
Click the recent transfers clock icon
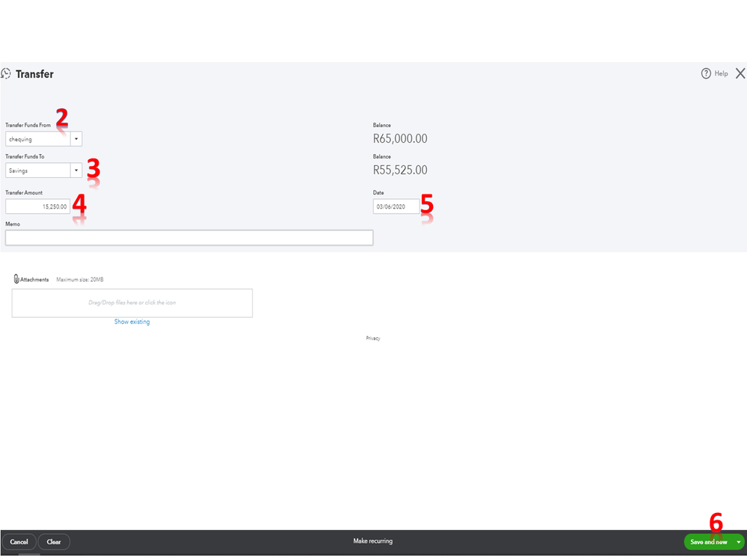pyautogui.click(x=6, y=74)
